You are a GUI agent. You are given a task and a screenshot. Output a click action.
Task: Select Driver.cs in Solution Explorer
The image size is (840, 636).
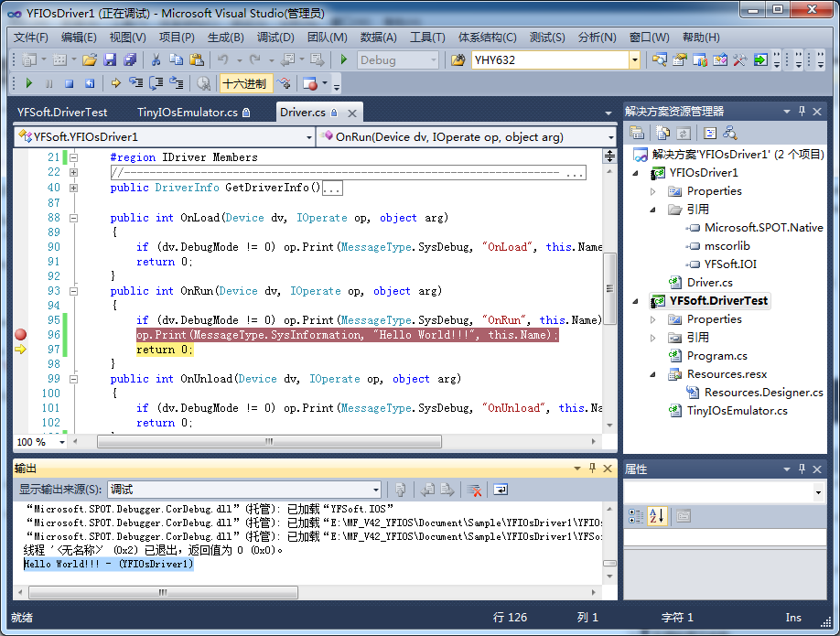709,283
